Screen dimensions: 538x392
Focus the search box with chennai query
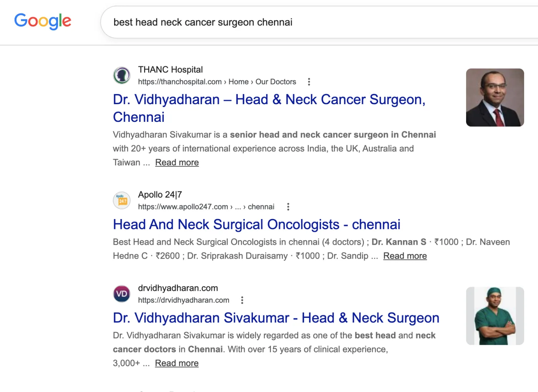pos(319,22)
